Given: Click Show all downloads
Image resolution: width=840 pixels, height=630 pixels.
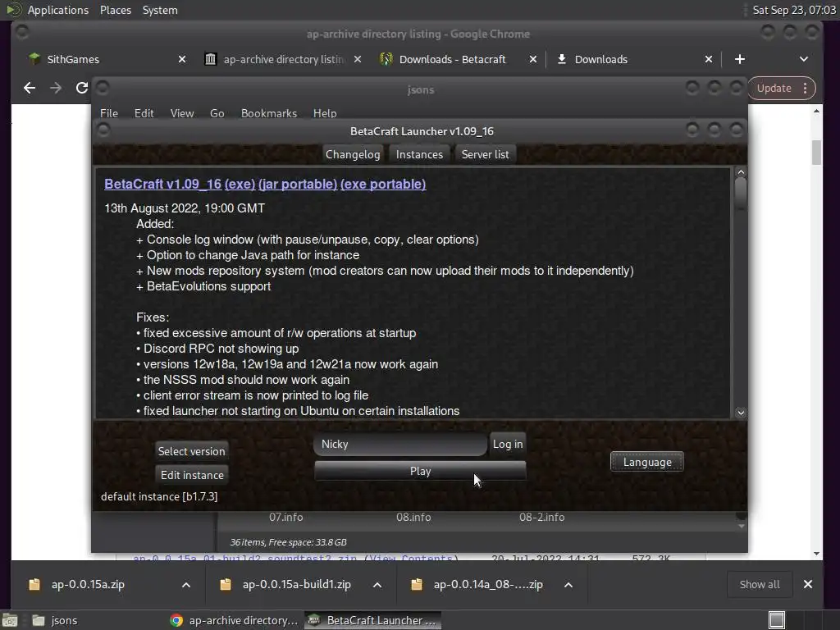Looking at the screenshot, I should point(760,584).
